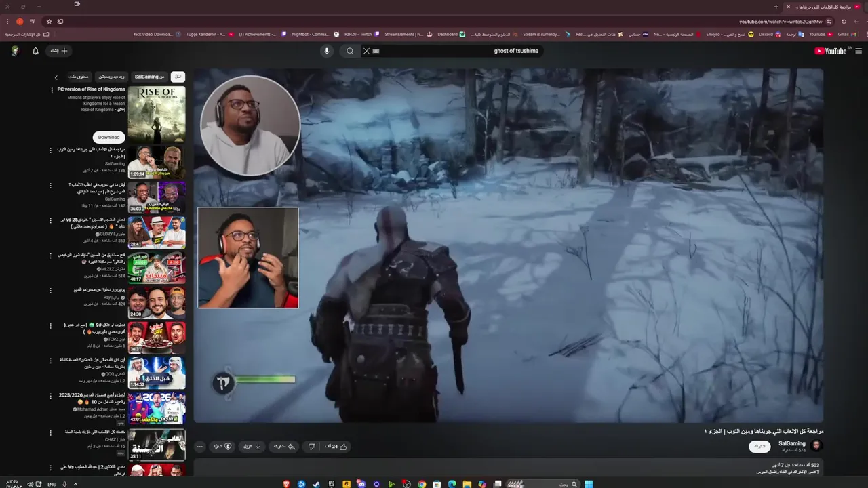Click the browser address bar URL
The width and height of the screenshot is (868, 488).
point(780,22)
